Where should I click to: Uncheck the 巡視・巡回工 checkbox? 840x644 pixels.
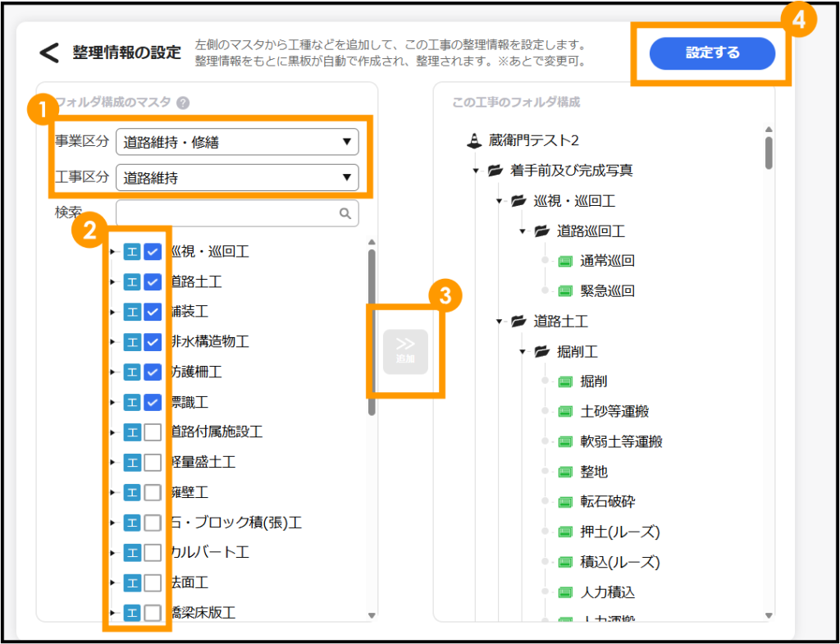(x=153, y=251)
